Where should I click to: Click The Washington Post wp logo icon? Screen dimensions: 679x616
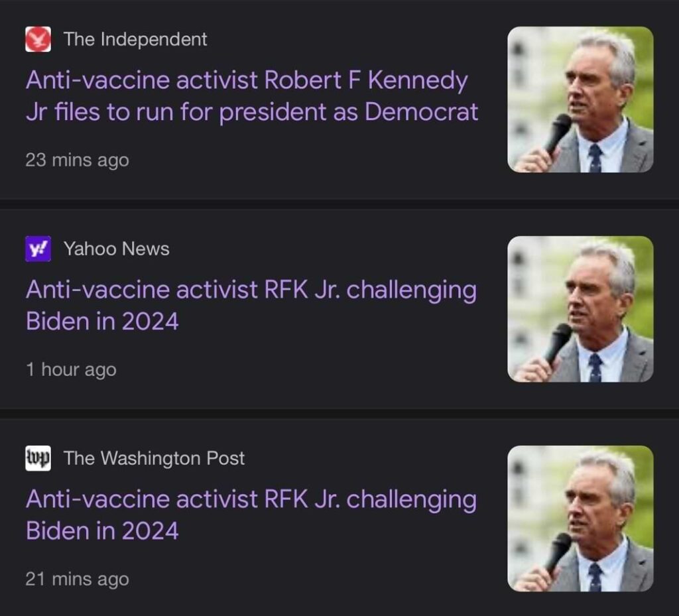pyautogui.click(x=36, y=458)
